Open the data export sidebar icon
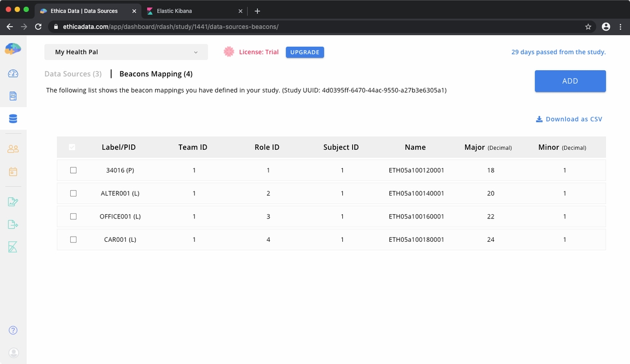Image resolution: width=630 pixels, height=364 pixels. 13,224
